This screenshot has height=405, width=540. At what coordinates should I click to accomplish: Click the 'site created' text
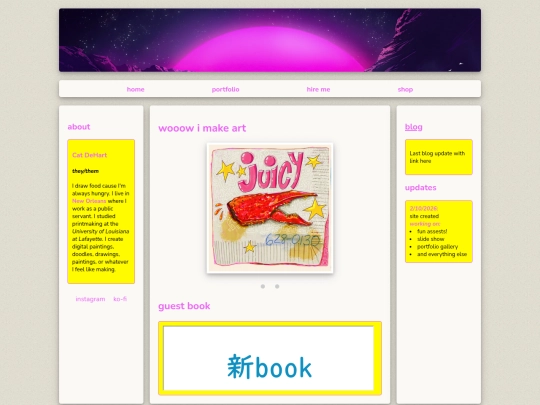(424, 216)
